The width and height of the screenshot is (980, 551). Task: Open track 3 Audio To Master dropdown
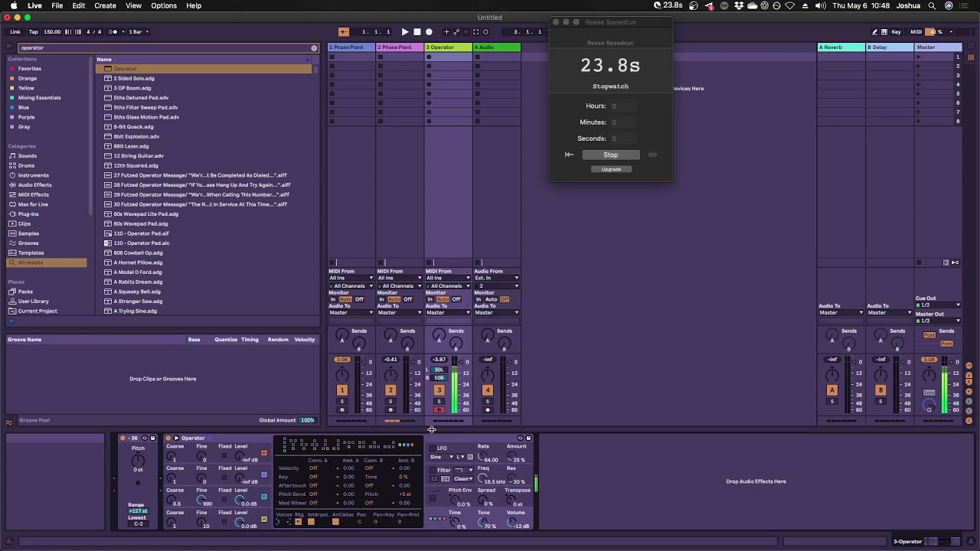tap(448, 313)
